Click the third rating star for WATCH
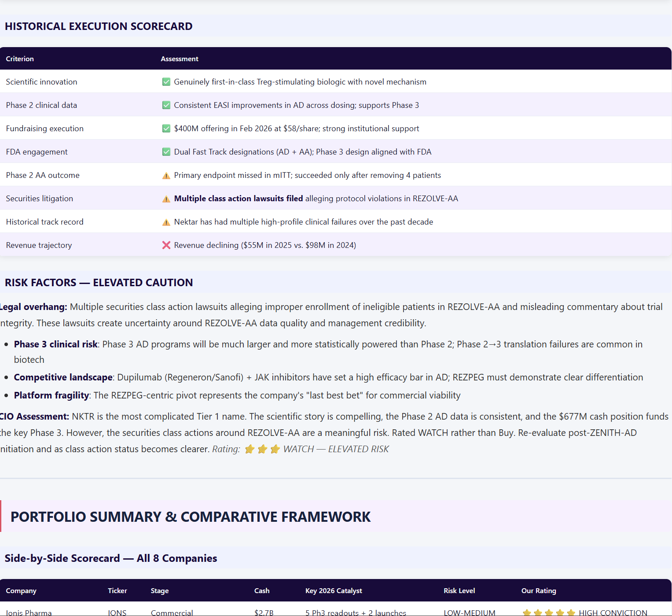The width and height of the screenshot is (672, 616). tap(275, 449)
